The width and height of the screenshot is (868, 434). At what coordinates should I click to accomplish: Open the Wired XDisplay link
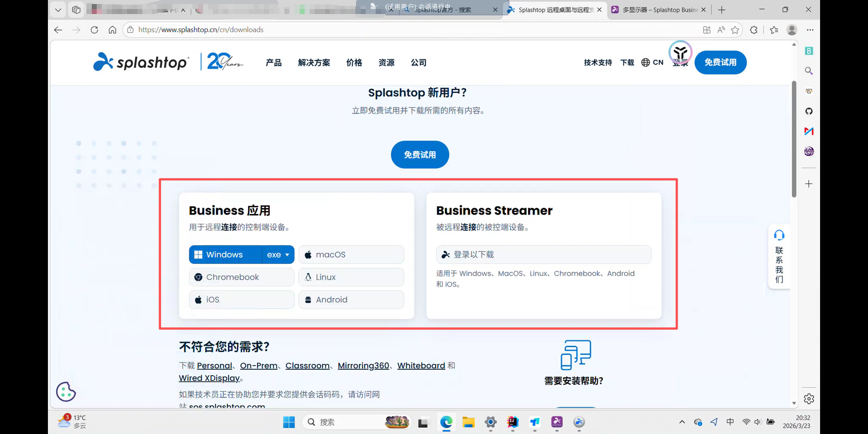tap(209, 378)
